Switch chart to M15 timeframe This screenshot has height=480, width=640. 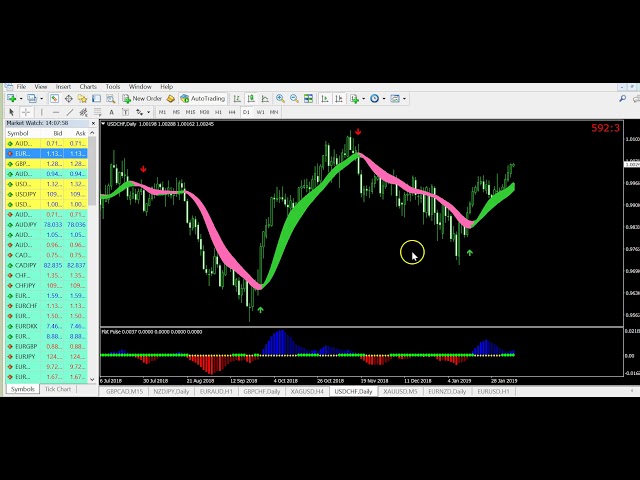pos(190,112)
